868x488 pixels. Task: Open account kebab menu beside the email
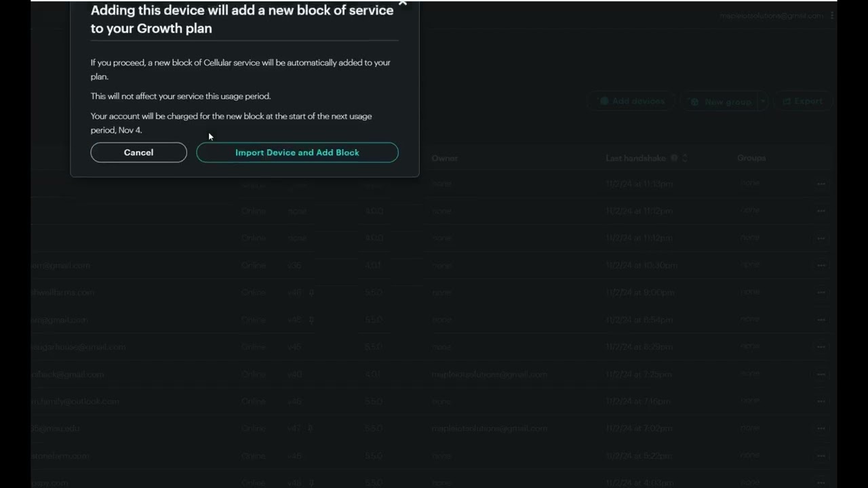point(832,16)
